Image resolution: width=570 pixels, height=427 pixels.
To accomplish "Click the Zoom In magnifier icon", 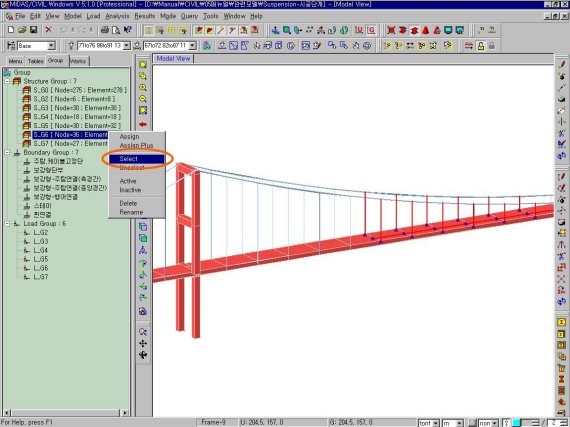I will tap(143, 88).
